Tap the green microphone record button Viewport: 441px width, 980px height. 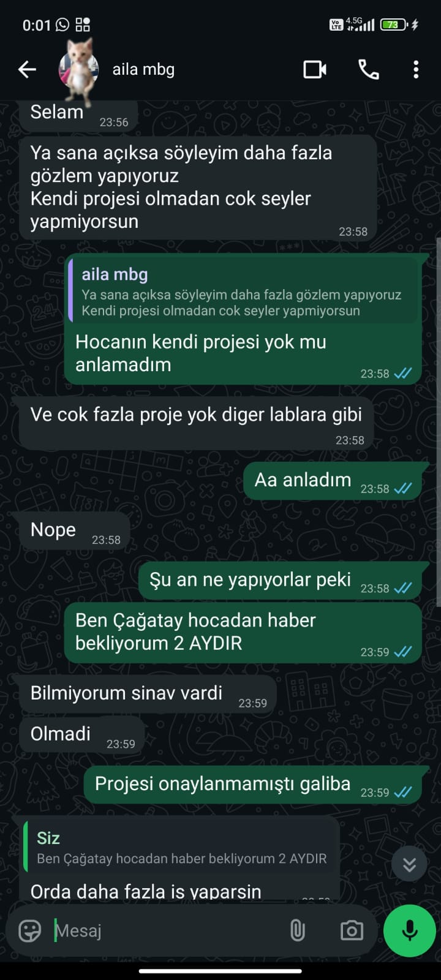(x=410, y=930)
